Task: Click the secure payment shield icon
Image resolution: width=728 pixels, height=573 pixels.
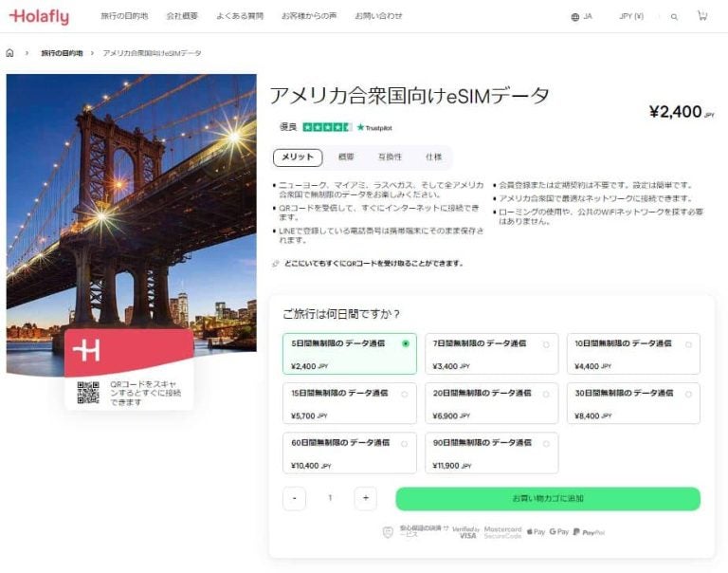Action: (x=388, y=532)
